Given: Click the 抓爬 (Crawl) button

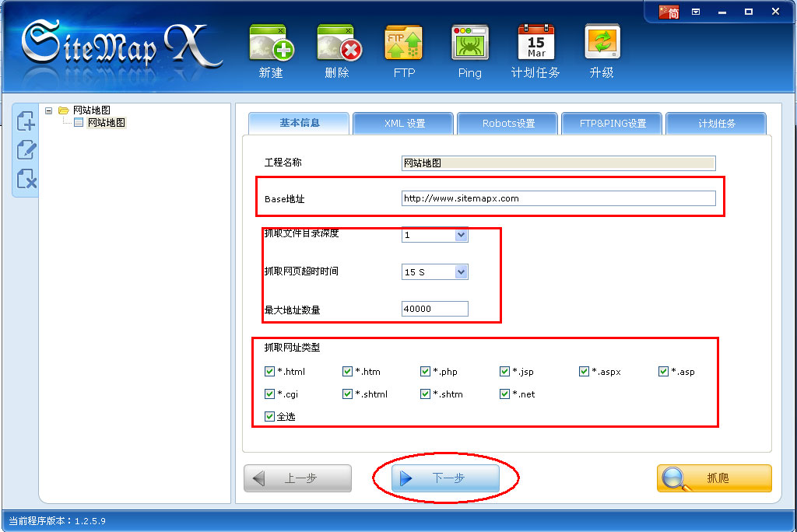Looking at the screenshot, I should (714, 478).
